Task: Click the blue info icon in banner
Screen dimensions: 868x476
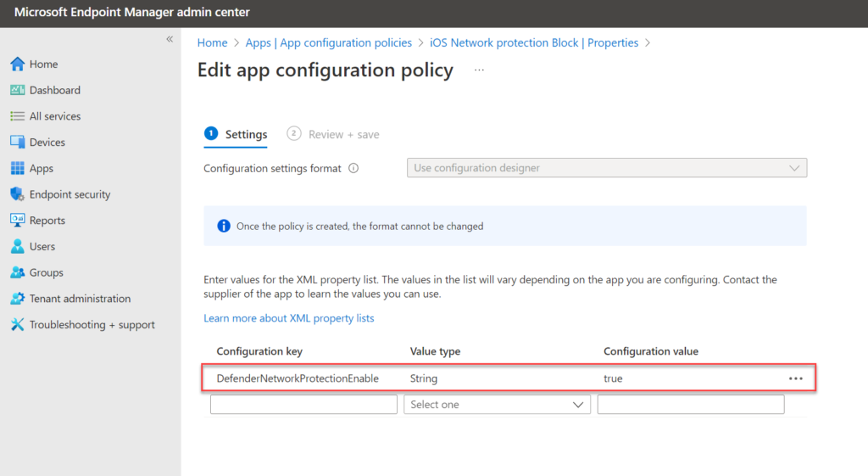Action: [x=224, y=226]
